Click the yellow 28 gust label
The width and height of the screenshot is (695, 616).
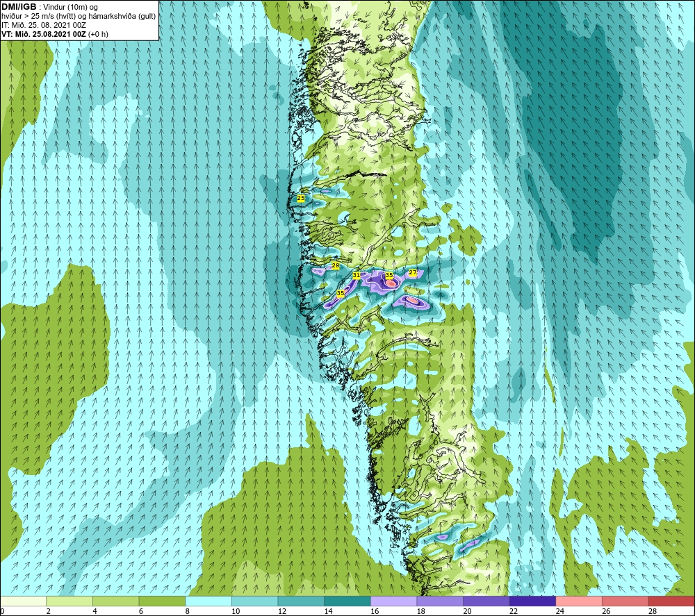(x=336, y=266)
